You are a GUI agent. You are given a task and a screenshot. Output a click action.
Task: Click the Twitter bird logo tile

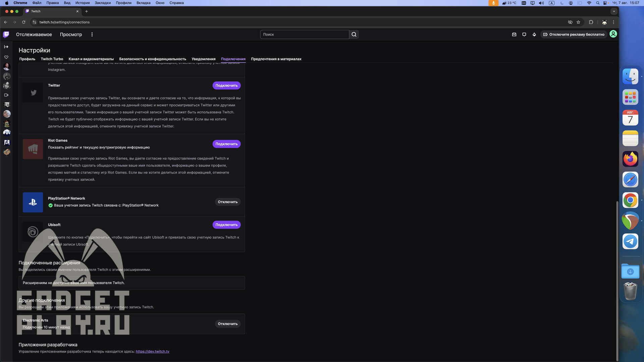pos(33,93)
